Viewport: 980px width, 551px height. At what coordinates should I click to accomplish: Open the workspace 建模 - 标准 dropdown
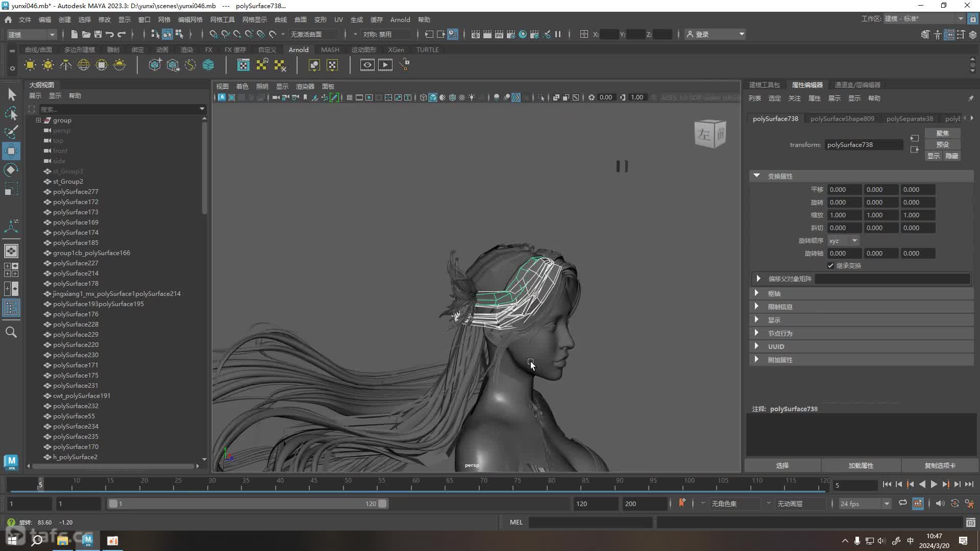click(x=924, y=19)
